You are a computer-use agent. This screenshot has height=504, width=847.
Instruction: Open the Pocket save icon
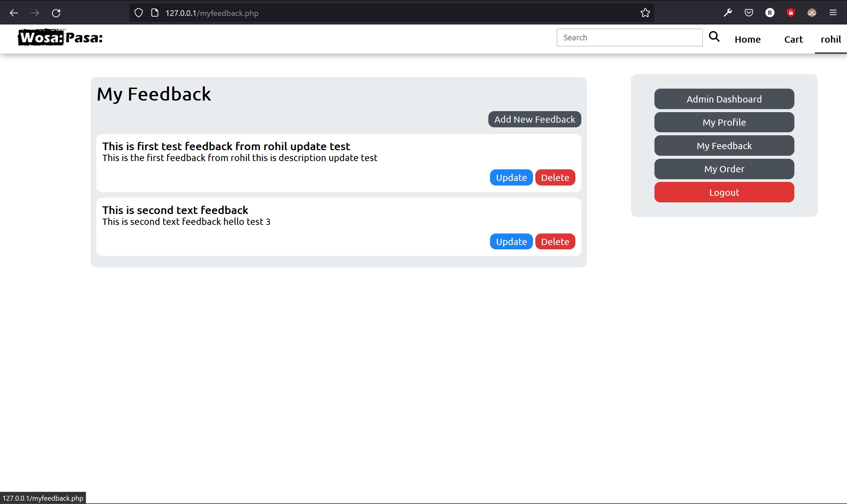click(x=748, y=13)
